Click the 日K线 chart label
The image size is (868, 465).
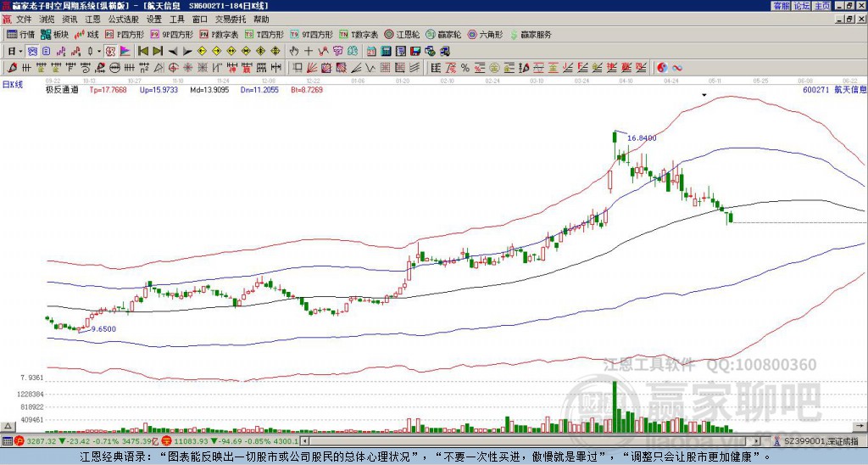click(x=12, y=85)
